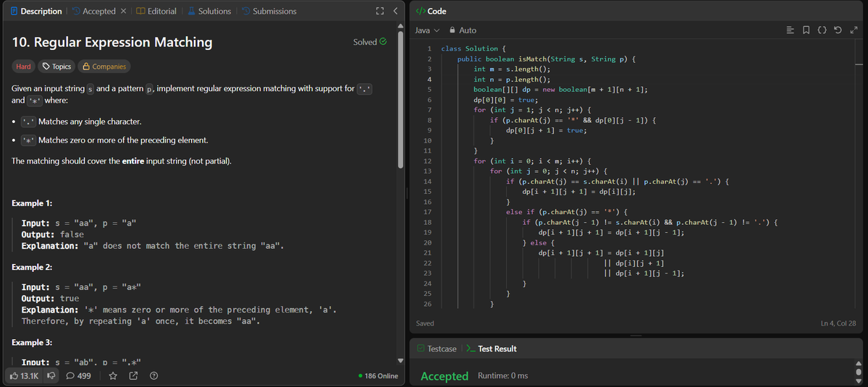Viewport: 868px width, 387px height.
Task: Click the Hard difficulty tag
Action: 23,67
